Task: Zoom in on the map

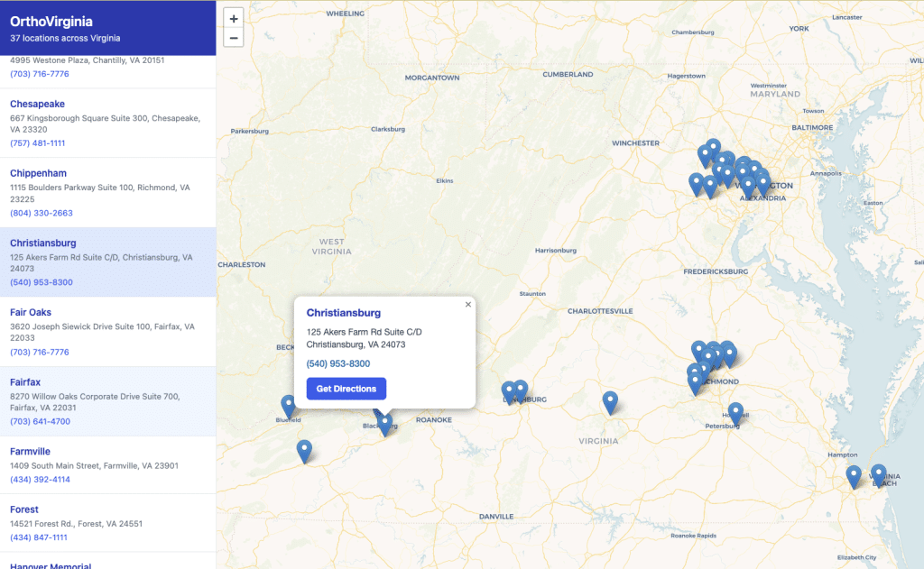Action: [234, 18]
